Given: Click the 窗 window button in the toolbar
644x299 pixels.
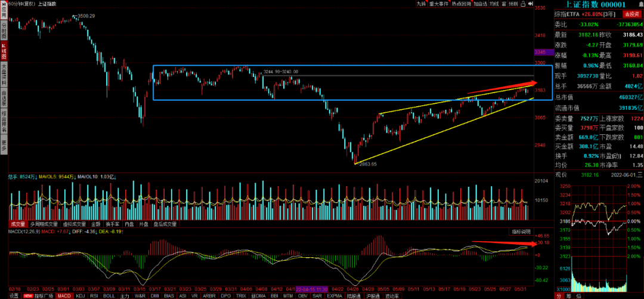Looking at the screenshot, I should (x=504, y=4).
